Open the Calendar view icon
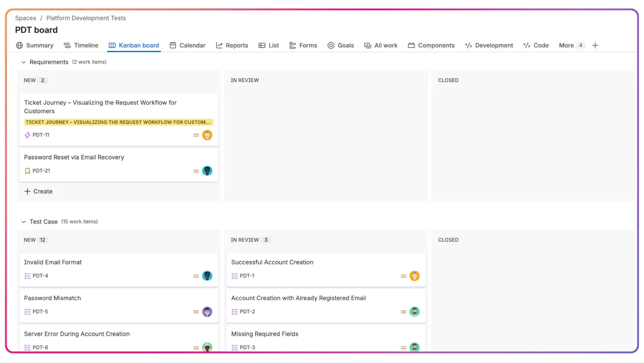The width and height of the screenshot is (644, 363). point(173,45)
